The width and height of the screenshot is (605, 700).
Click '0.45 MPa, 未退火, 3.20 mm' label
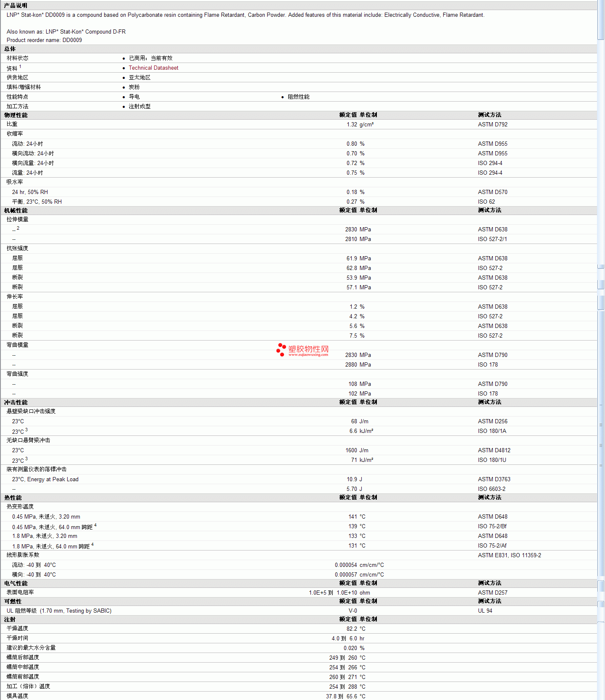click(46, 516)
